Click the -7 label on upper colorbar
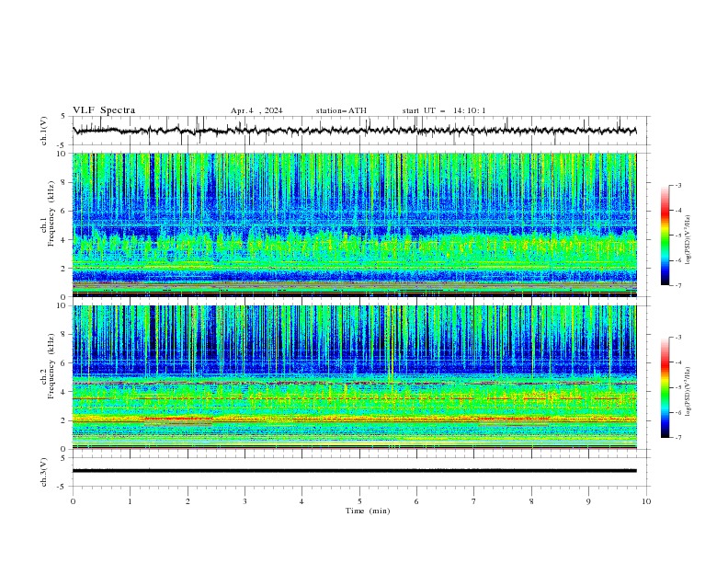 pos(678,285)
